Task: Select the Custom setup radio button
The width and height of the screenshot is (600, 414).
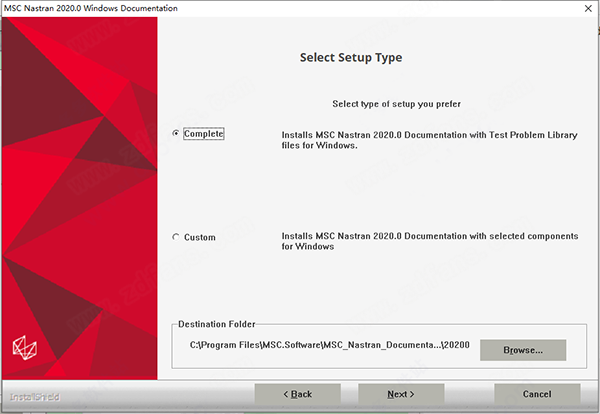Action: (x=176, y=237)
